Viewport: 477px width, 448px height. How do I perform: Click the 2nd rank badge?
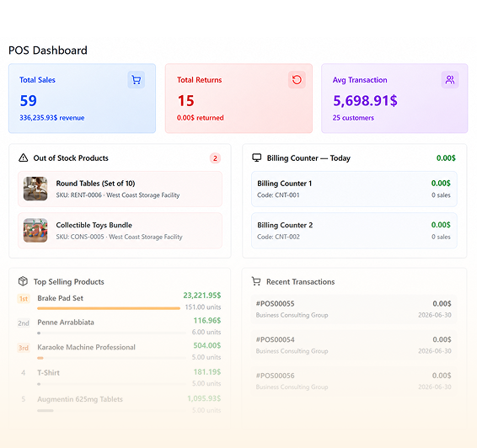click(24, 323)
